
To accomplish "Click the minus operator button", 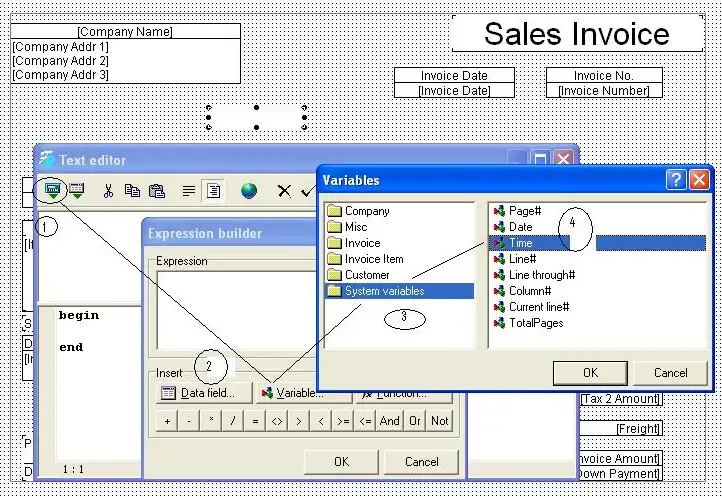I will point(189,421).
